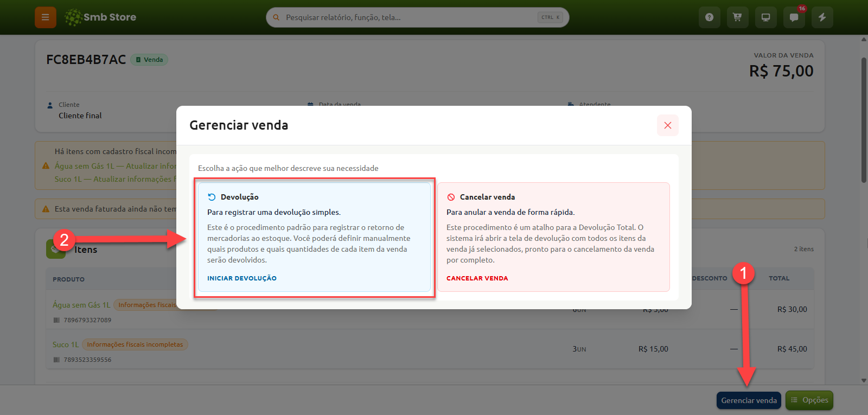Click the monitor screen icon in the header

point(765,17)
